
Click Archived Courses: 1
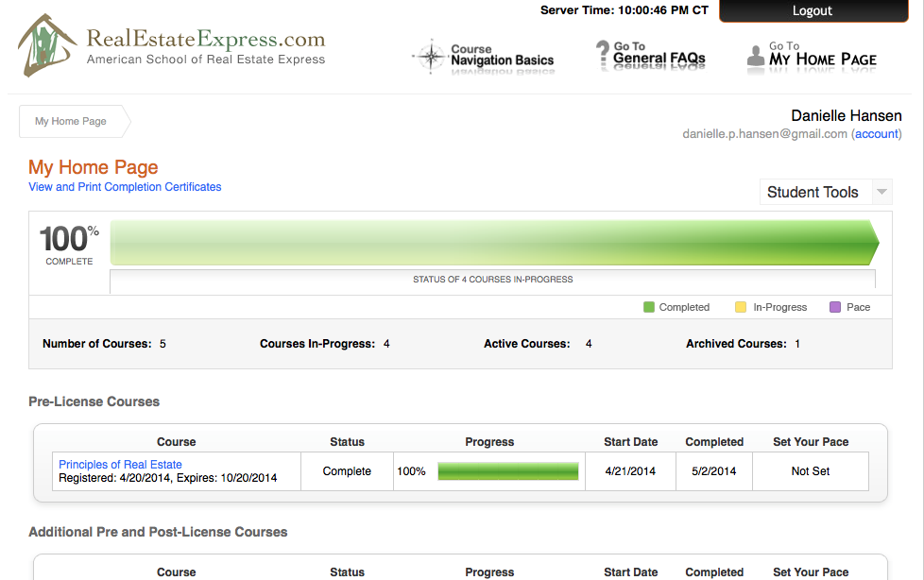coord(744,344)
